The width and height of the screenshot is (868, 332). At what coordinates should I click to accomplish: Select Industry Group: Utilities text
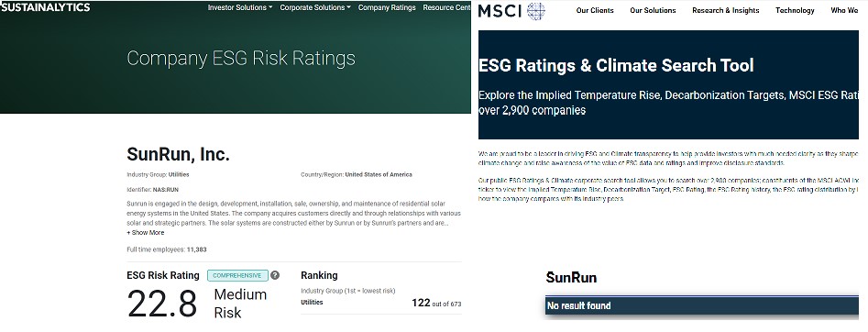pos(158,174)
